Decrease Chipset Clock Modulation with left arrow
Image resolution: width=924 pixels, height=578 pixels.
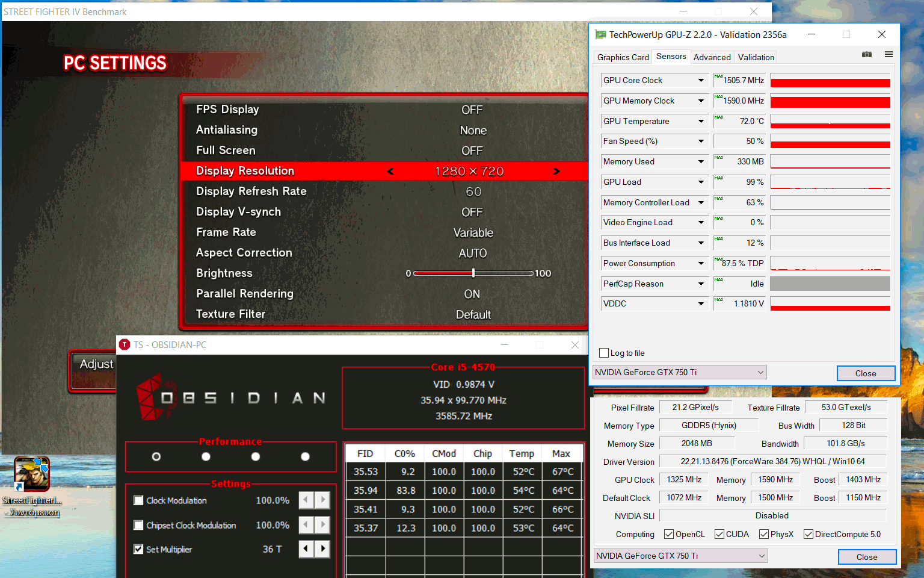click(x=306, y=525)
